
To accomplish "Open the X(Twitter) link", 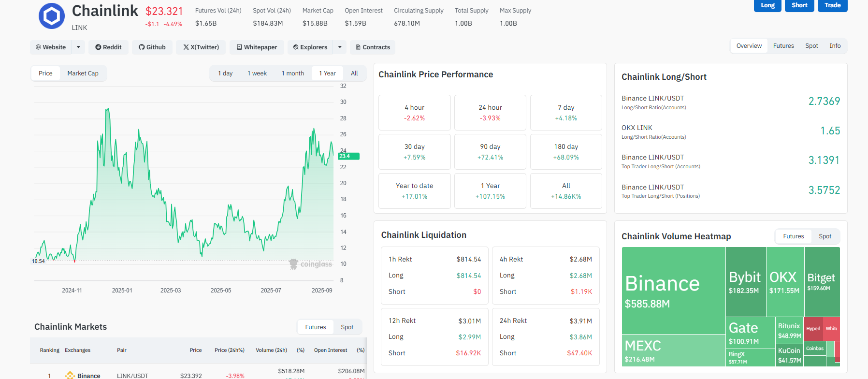I will 201,47.
